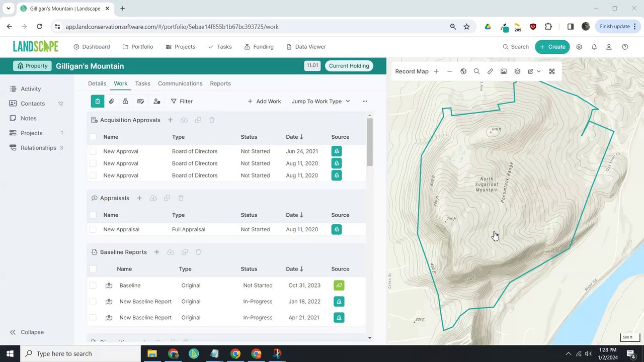
Task: Click the green Create button
Action: point(552,47)
